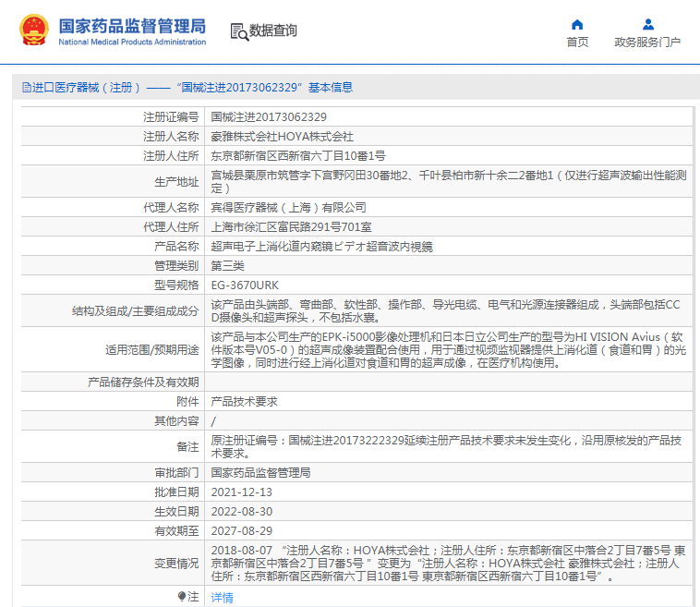Select the 产品名称 label
Screen dimensions: 700x607
pos(176,247)
